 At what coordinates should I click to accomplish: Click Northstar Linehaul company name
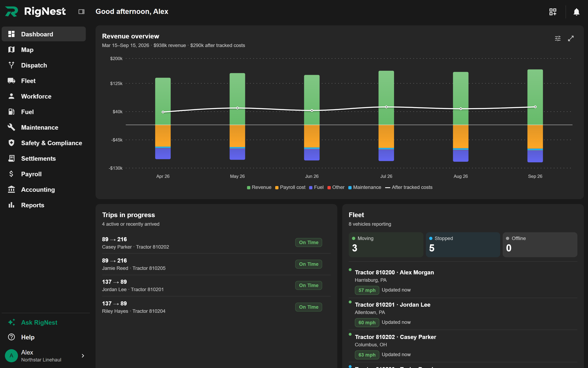click(41, 360)
